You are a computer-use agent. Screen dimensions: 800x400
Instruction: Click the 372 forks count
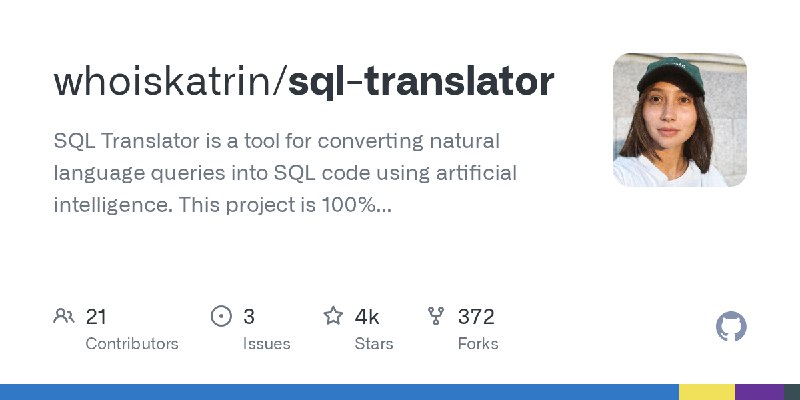[476, 317]
